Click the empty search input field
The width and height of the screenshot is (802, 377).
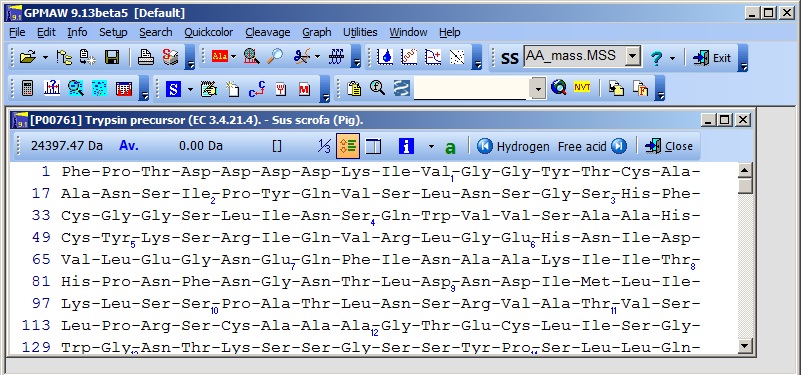[472, 89]
